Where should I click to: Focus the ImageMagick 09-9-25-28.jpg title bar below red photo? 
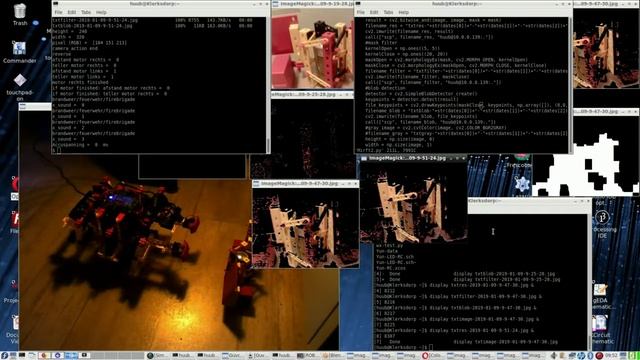tap(313, 94)
